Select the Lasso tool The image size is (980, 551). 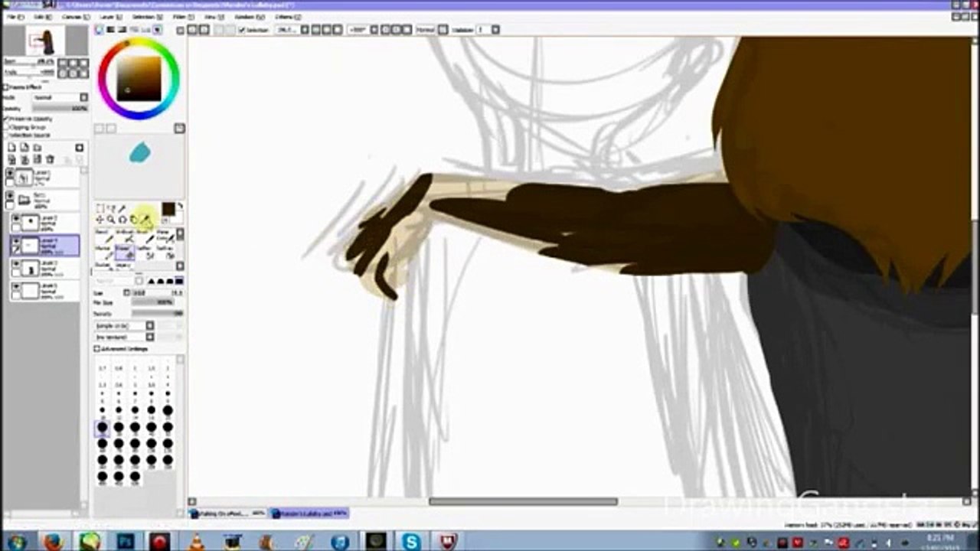(111, 208)
